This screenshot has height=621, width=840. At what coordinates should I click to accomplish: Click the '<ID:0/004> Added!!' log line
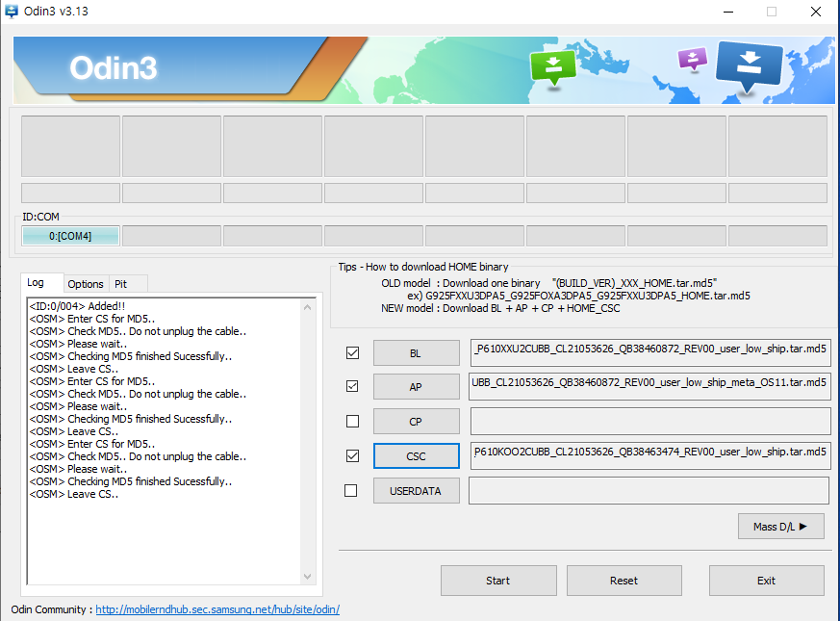(77, 306)
